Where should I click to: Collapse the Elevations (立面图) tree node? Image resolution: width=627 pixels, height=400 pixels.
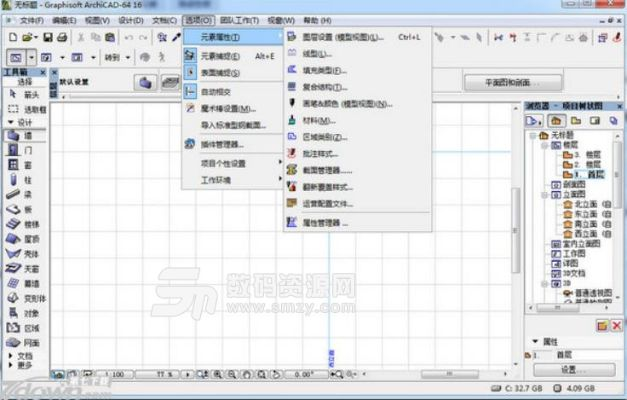tap(544, 195)
